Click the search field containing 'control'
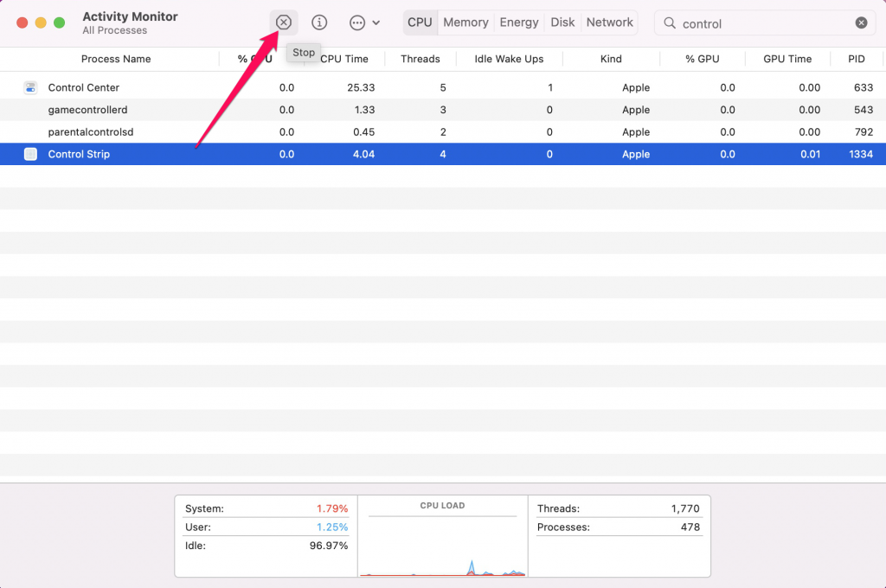886x588 pixels. [765, 23]
